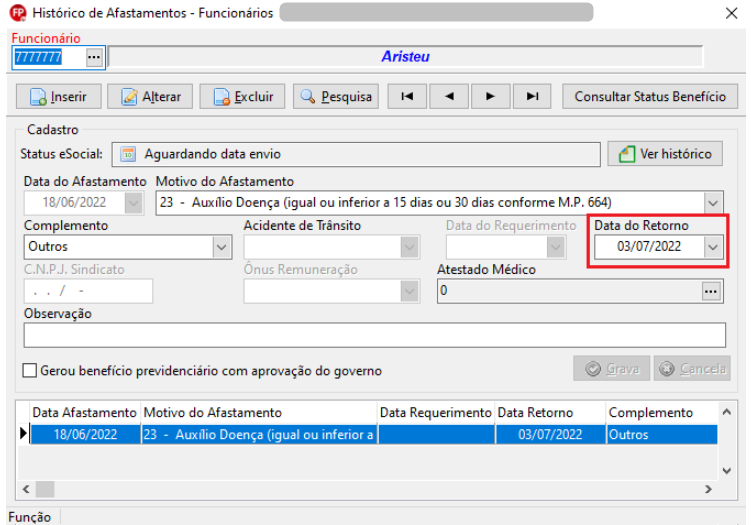Open Atestado Médico ellipsis lookup button
The height and width of the screenshot is (525, 751).
pyautogui.click(x=711, y=291)
